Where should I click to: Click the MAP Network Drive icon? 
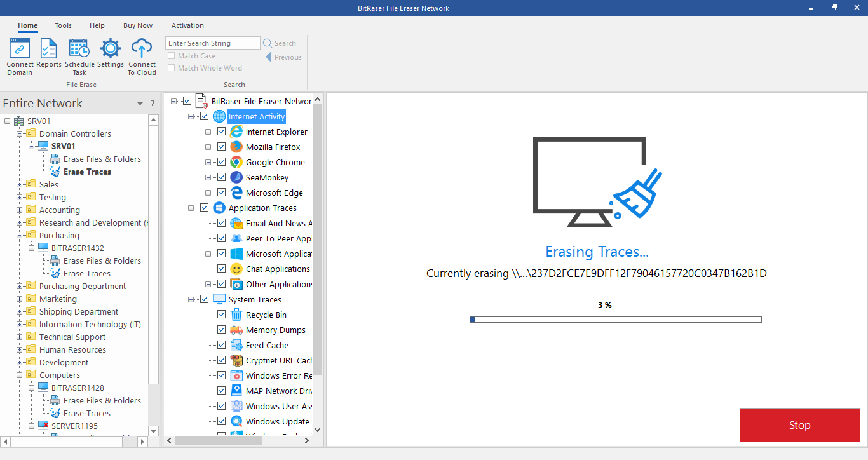click(x=236, y=391)
